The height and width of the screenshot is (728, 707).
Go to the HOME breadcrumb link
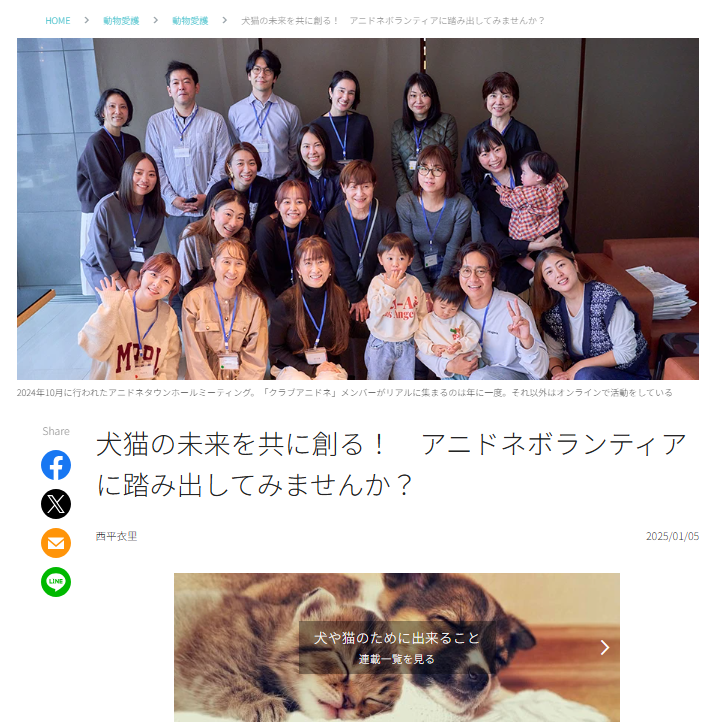[58, 20]
